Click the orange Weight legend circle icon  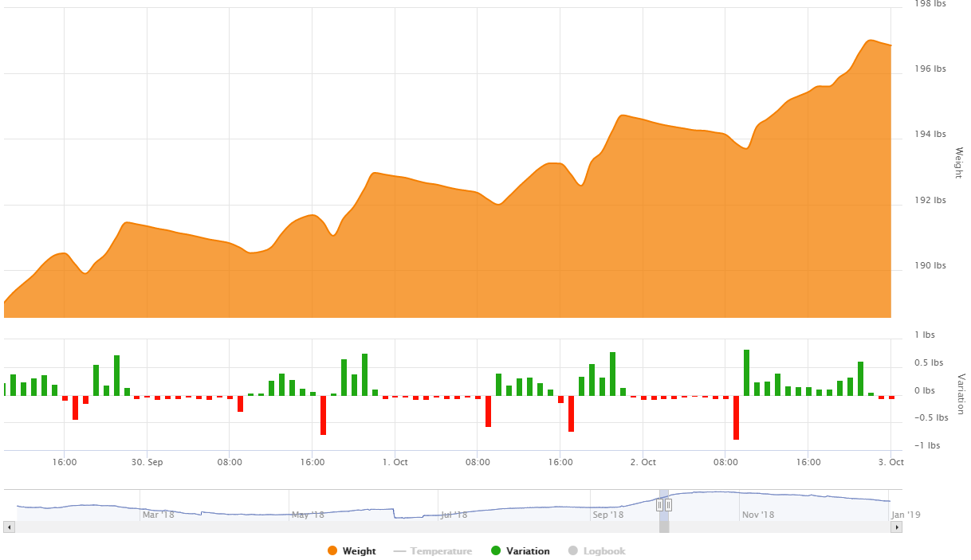332,551
